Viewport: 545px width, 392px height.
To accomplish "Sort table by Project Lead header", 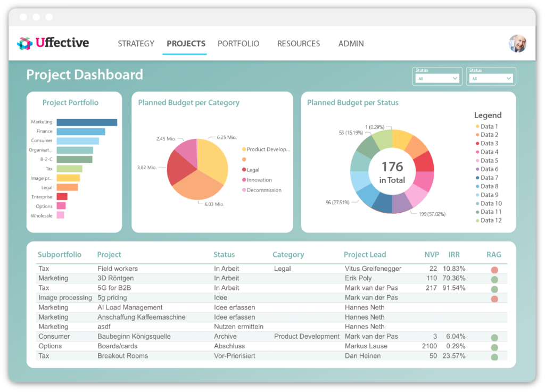I will point(365,255).
